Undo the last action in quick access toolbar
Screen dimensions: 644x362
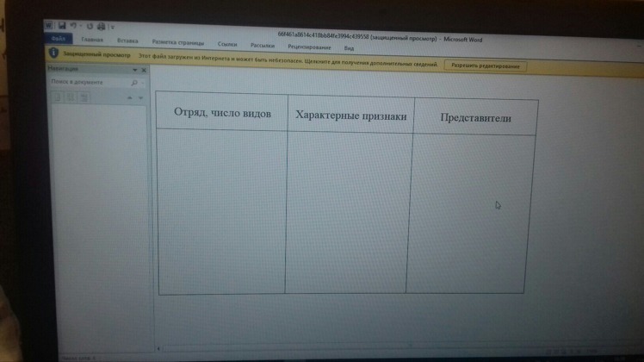[x=73, y=26]
